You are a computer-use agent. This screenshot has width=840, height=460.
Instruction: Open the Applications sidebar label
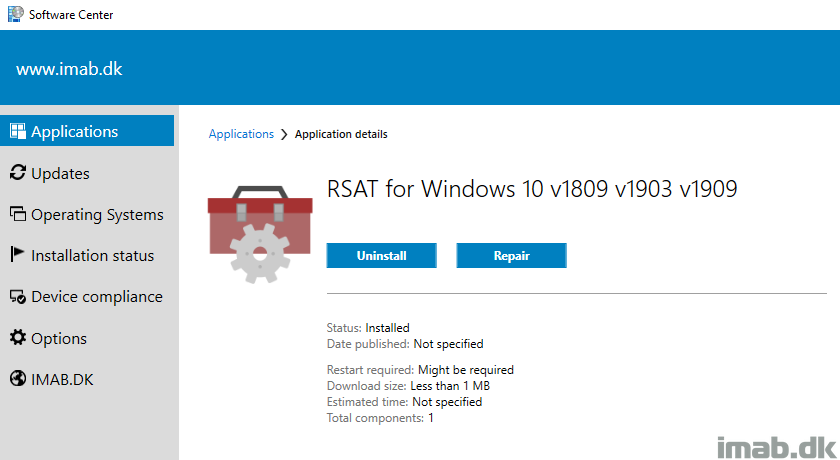[74, 132]
